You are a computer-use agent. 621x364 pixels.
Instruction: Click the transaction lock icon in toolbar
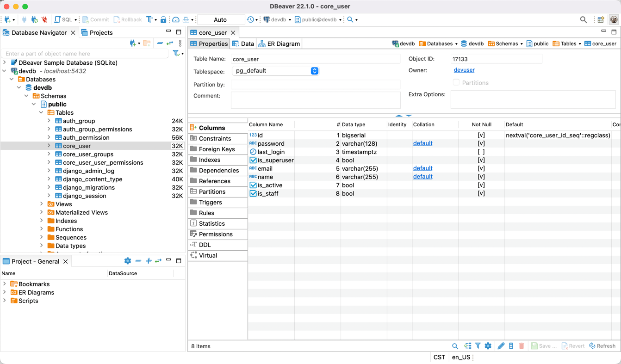coord(163,19)
